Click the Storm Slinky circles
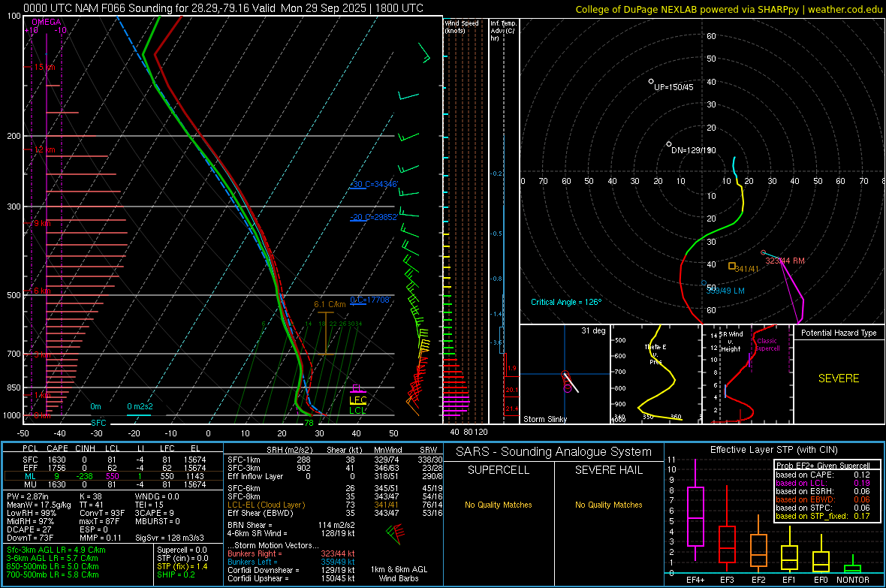The image size is (886, 588). [x=567, y=381]
